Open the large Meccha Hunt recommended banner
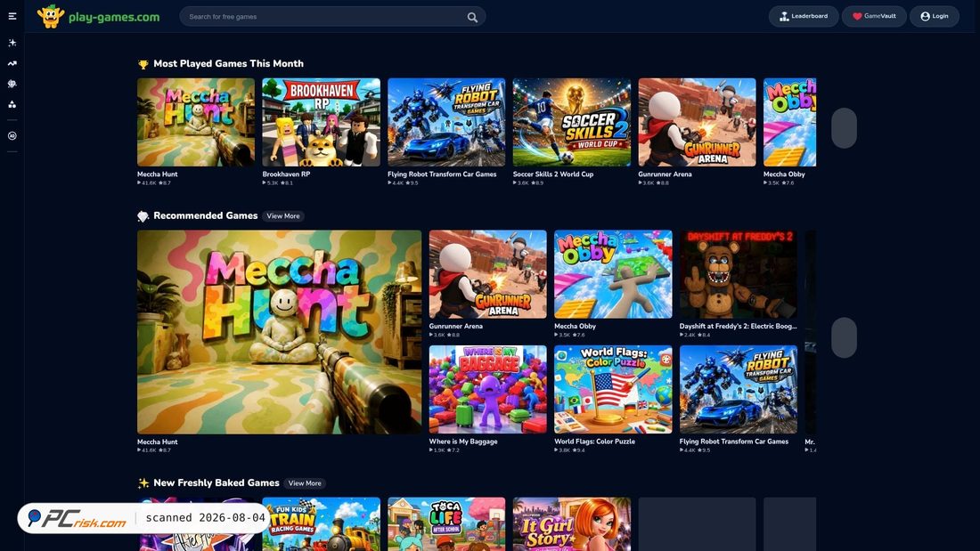The height and width of the screenshot is (551, 980). 280,332
